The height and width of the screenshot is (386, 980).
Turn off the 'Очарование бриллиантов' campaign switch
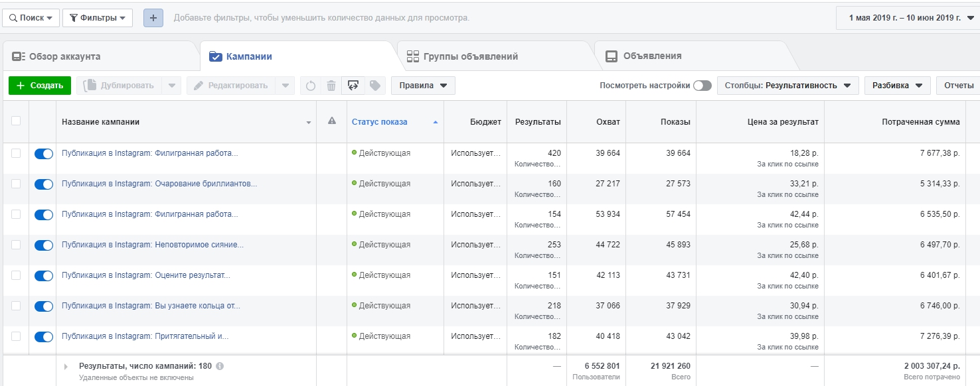tap(44, 184)
